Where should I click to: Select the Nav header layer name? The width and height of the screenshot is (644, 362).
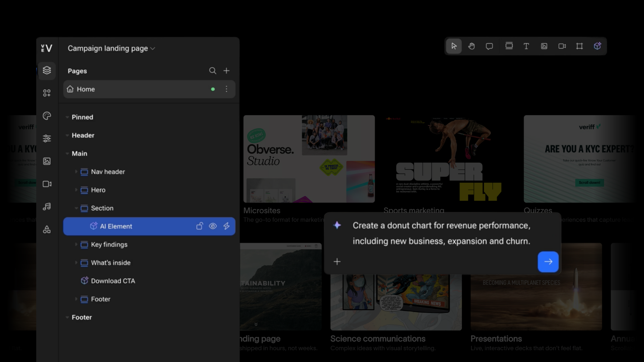click(108, 172)
